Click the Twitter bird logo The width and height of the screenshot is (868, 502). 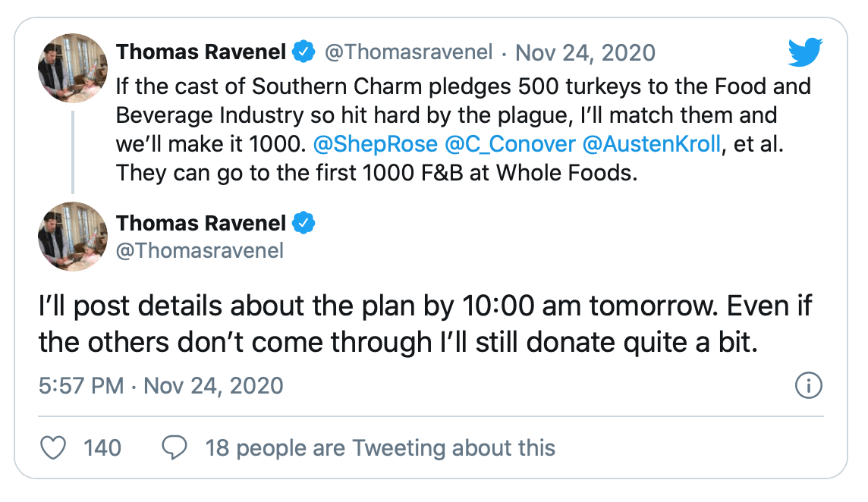(x=806, y=52)
